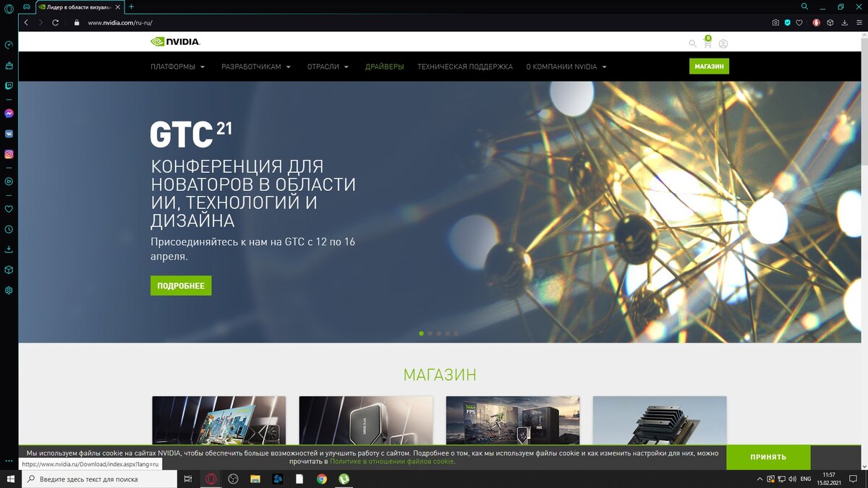
Task: Go back with the browser back arrow
Action: pos(27,22)
